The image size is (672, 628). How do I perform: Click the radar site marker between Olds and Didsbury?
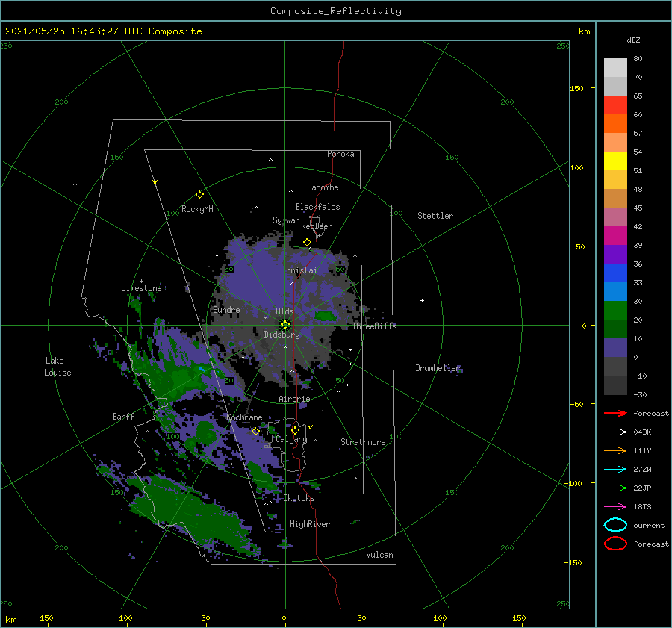(x=285, y=325)
